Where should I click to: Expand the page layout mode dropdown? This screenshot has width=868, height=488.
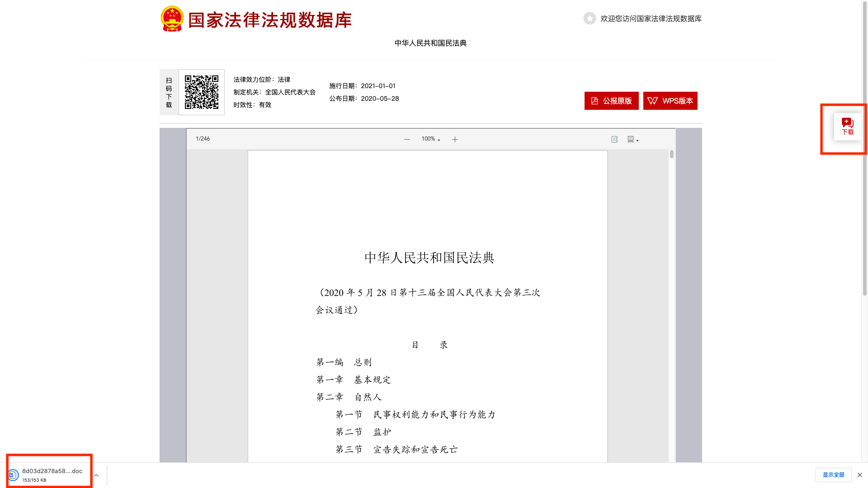point(633,139)
